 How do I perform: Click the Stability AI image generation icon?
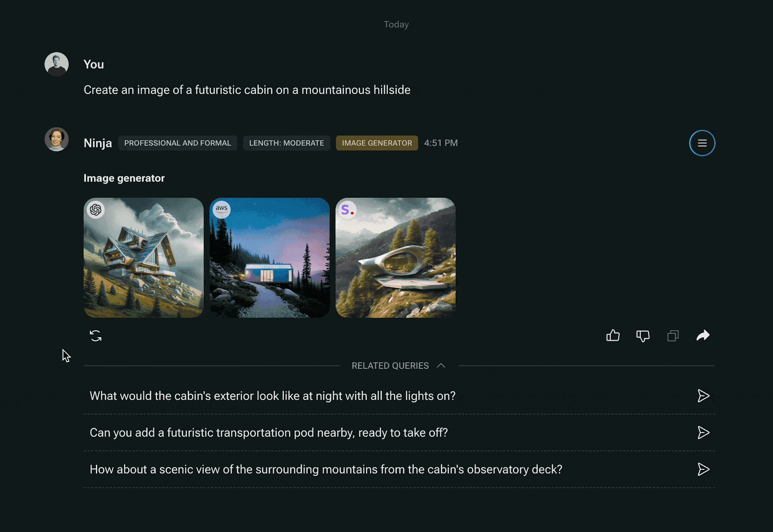pyautogui.click(x=347, y=209)
